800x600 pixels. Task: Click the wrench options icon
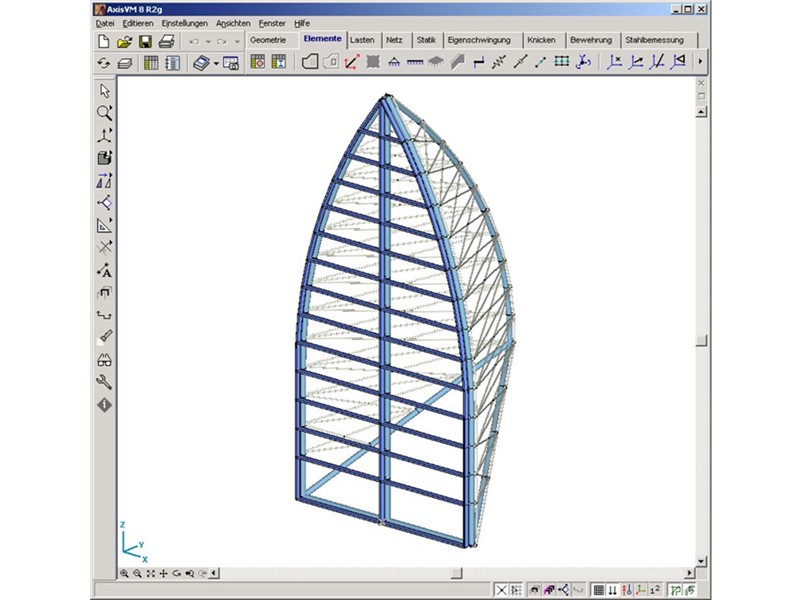104,382
